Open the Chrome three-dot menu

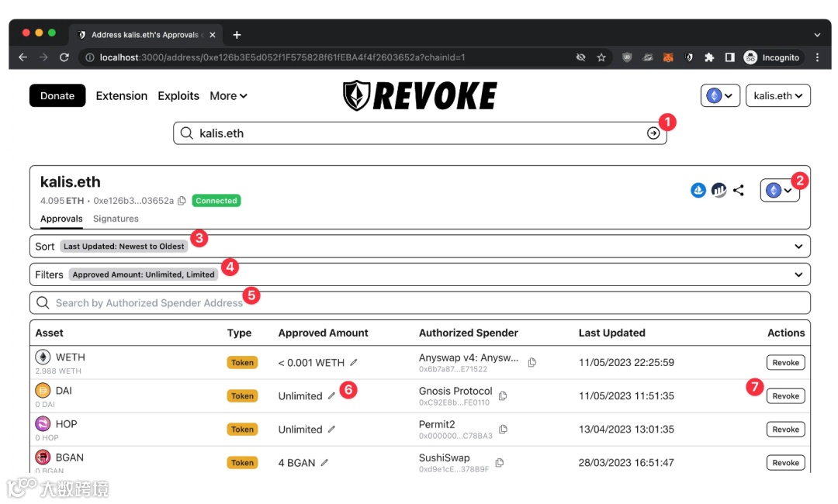817,57
